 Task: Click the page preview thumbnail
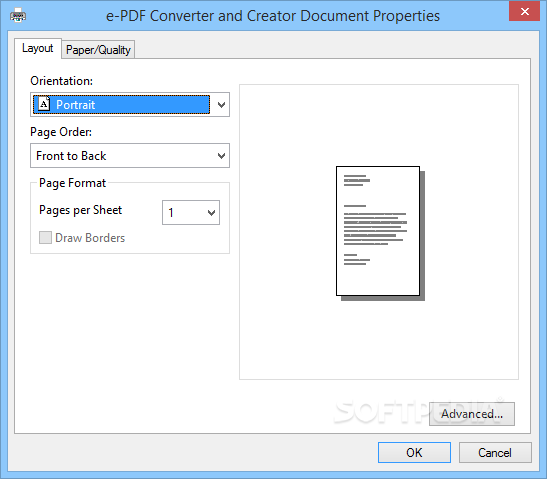380,233
